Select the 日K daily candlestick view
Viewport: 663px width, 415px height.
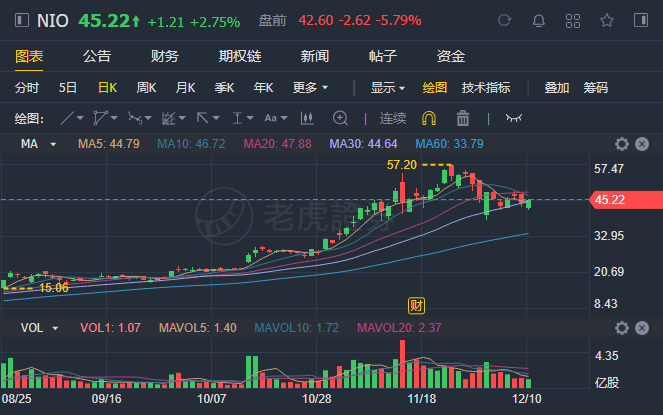click(x=107, y=88)
